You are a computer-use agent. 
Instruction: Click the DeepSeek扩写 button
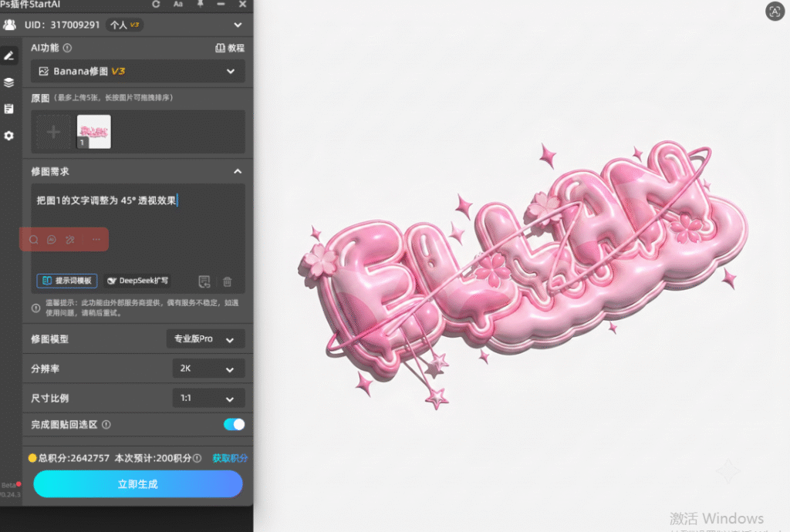(137, 281)
